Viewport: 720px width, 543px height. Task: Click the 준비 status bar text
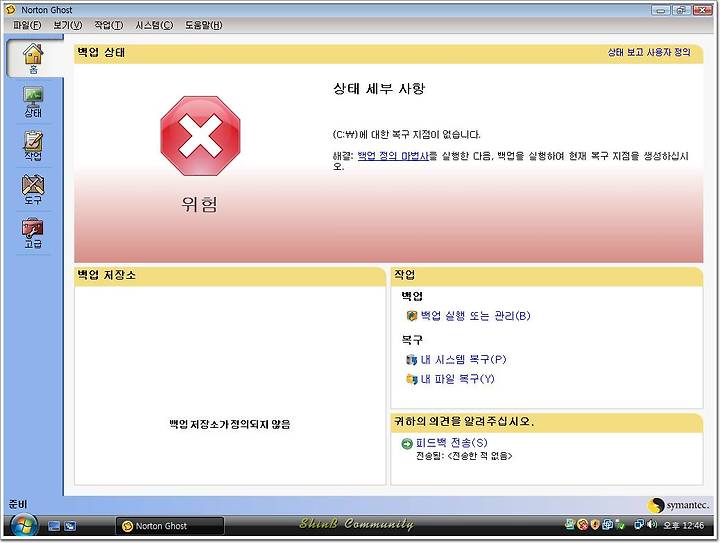[x=18, y=504]
